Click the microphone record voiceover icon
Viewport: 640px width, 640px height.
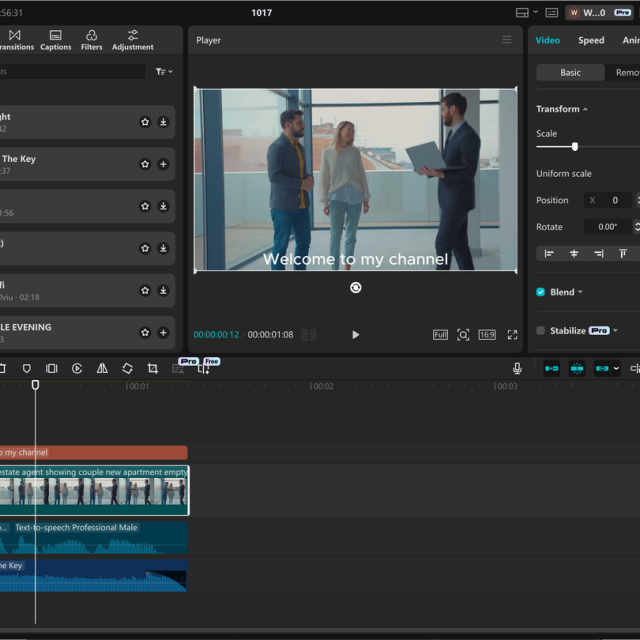click(517, 369)
